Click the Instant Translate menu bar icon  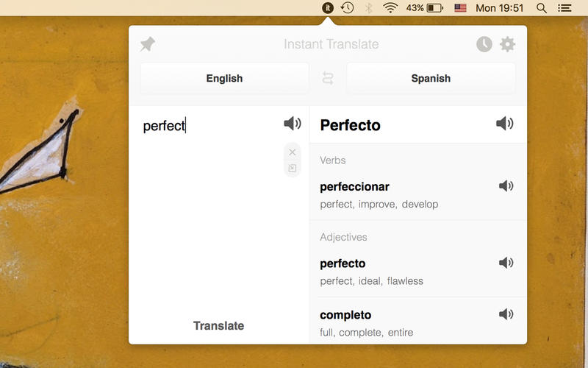[x=328, y=8]
